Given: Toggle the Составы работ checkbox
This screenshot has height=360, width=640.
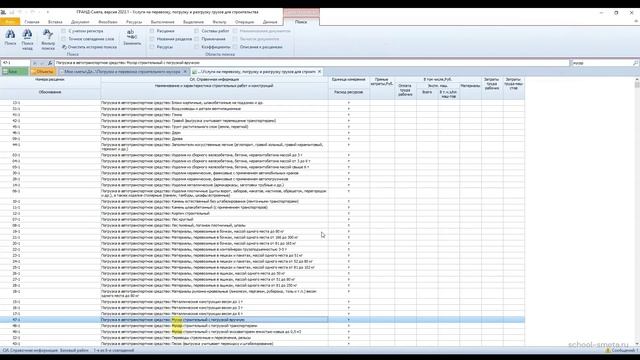Looking at the screenshot, I should point(197,31).
